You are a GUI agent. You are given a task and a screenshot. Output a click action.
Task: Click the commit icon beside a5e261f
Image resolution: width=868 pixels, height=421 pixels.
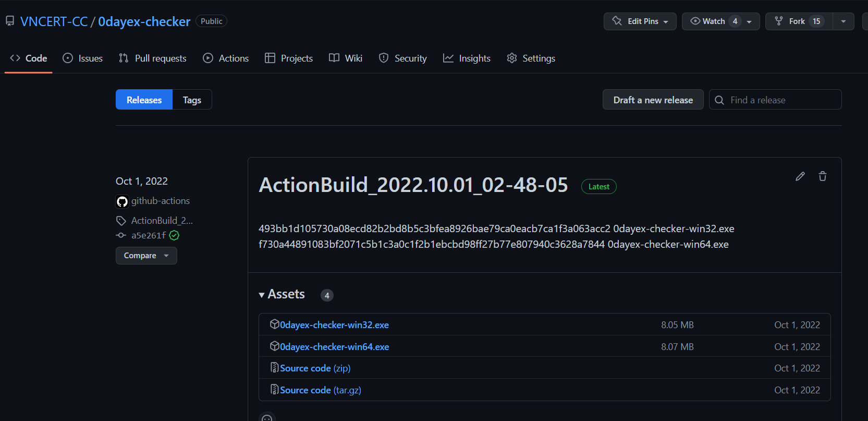121,235
